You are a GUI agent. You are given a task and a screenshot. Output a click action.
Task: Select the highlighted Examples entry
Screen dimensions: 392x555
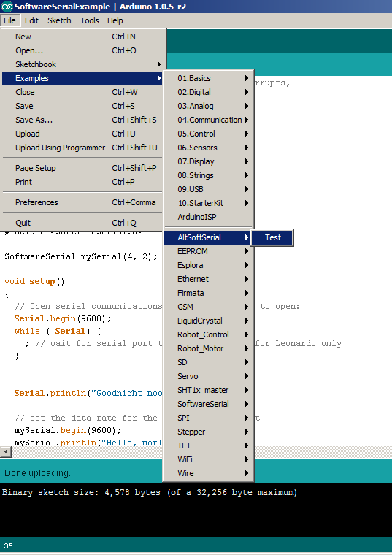[82, 78]
